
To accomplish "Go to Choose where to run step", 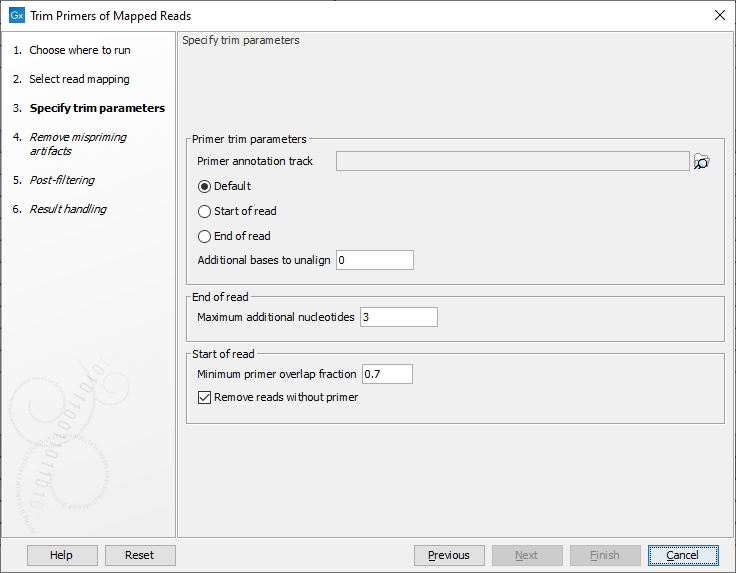I will pos(79,50).
